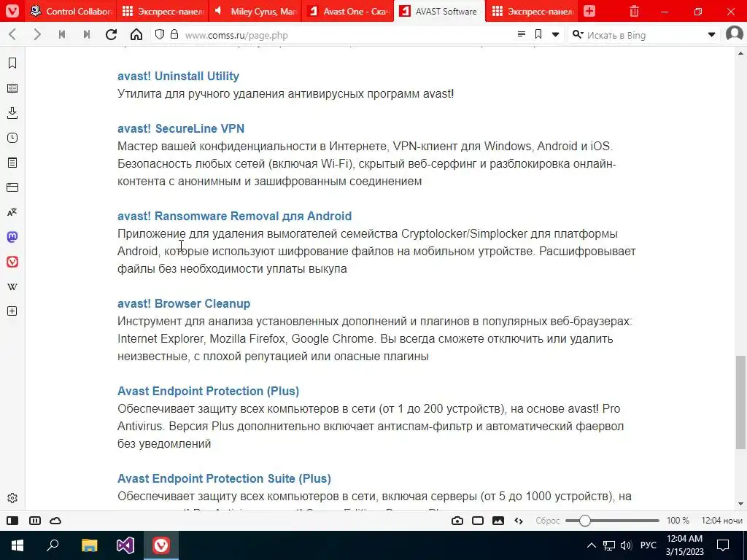Screen dimensions: 747x560
Task: Open the search engine dropdown arrow
Action: pyautogui.click(x=711, y=35)
